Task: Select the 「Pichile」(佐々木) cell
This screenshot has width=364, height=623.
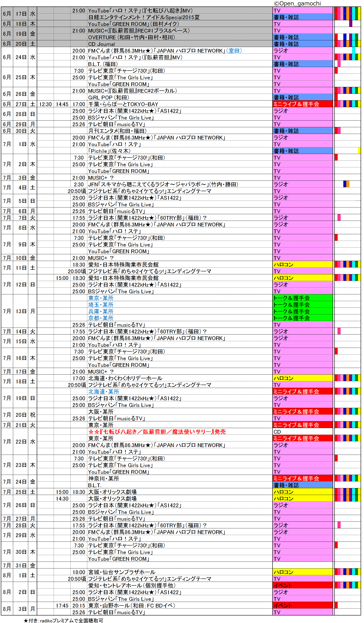Action: 180,151
